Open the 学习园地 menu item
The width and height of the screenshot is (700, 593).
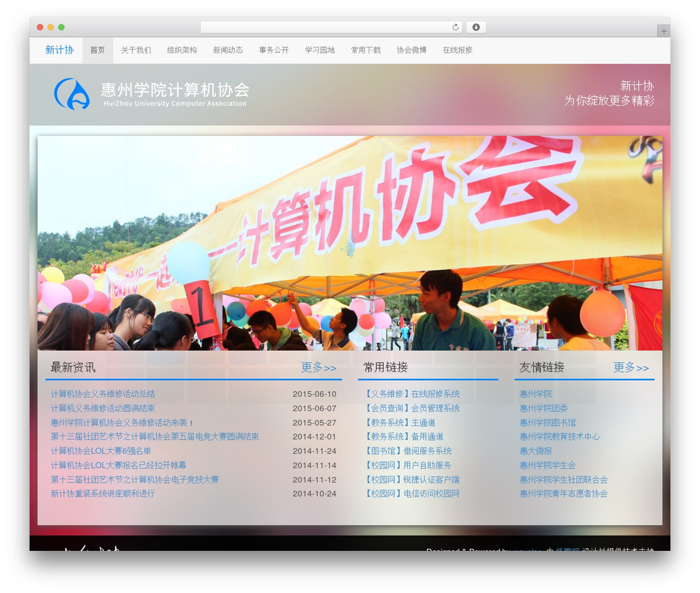coord(320,50)
